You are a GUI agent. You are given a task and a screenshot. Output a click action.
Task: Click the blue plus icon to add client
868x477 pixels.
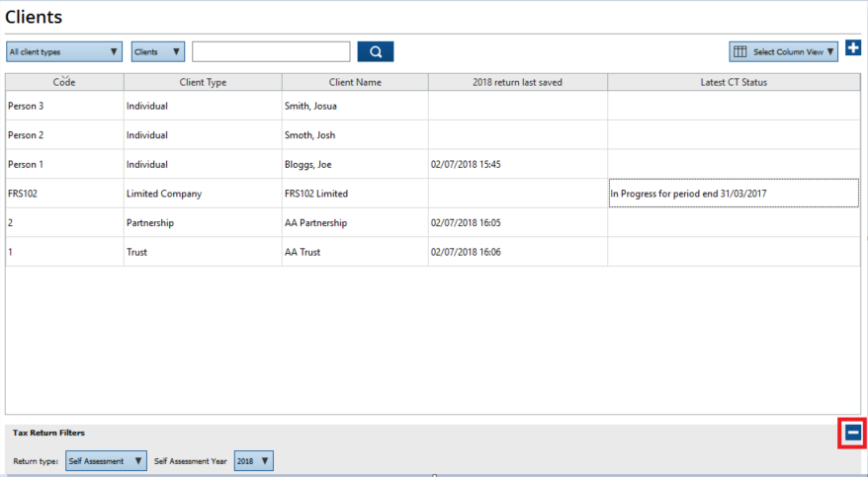(x=853, y=48)
